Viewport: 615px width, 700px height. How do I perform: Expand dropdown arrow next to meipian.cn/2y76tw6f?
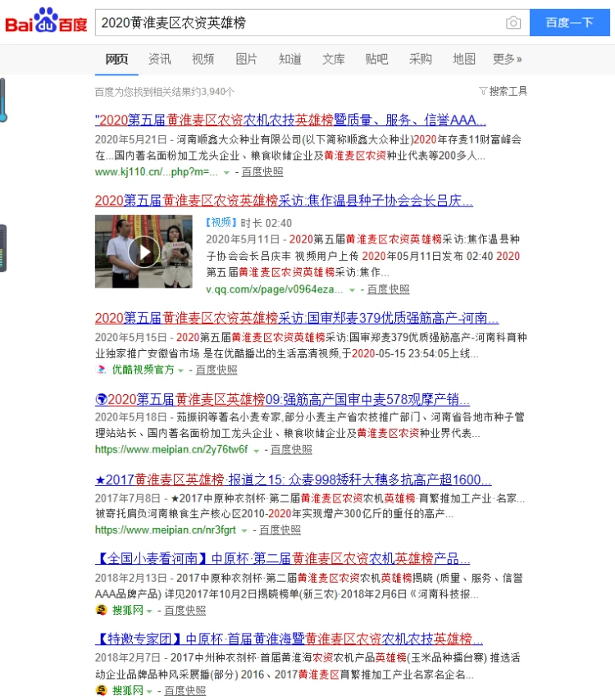[257, 451]
